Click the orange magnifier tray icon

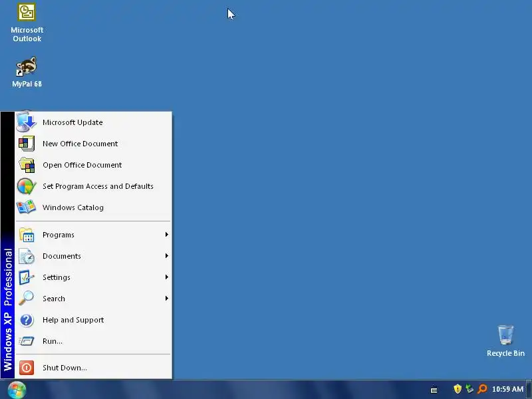click(482, 389)
